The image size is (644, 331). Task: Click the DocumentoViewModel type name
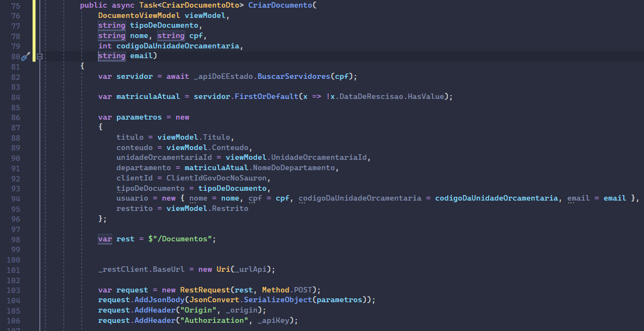[x=139, y=16]
